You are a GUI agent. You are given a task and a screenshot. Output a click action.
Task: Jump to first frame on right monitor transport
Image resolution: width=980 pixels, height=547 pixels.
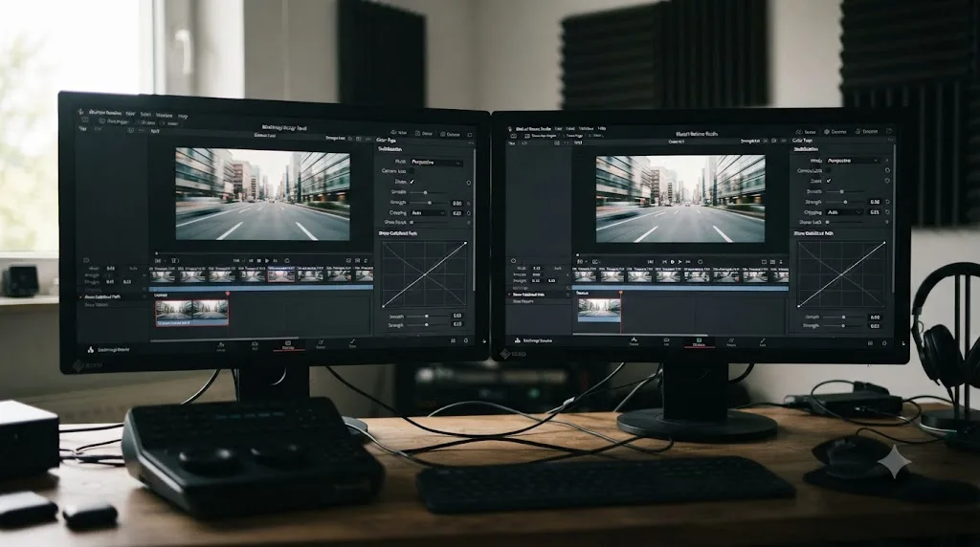click(x=664, y=262)
